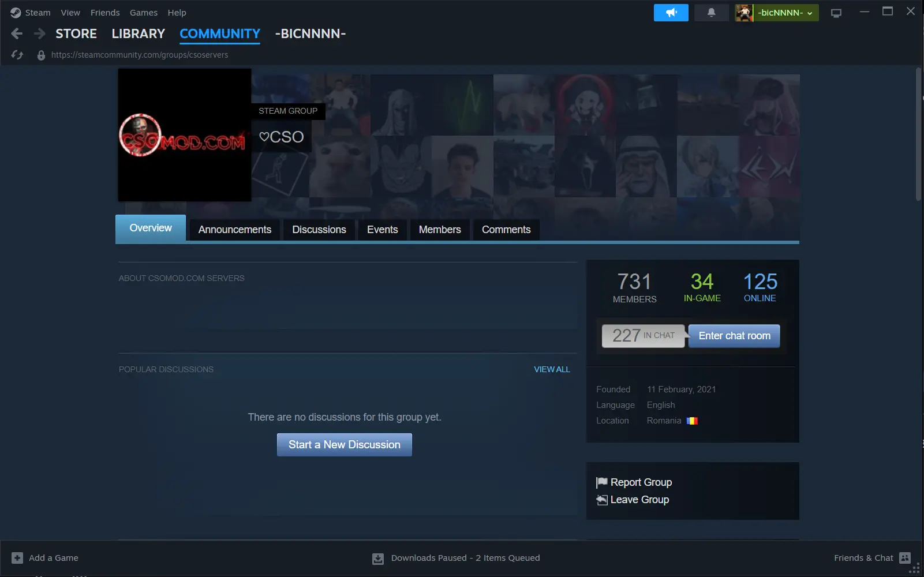This screenshot has height=577, width=924.
Task: Open Friends & Chat
Action: pyautogui.click(x=863, y=558)
